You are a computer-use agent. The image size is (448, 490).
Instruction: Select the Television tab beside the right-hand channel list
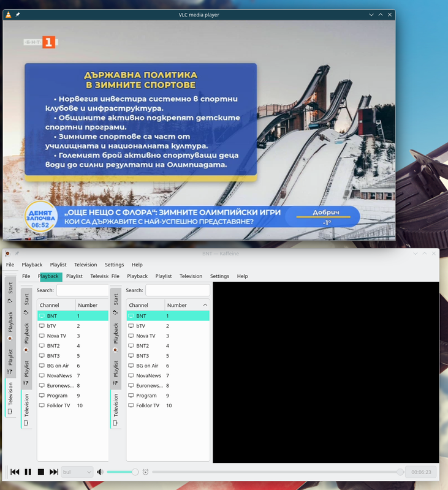click(x=116, y=409)
